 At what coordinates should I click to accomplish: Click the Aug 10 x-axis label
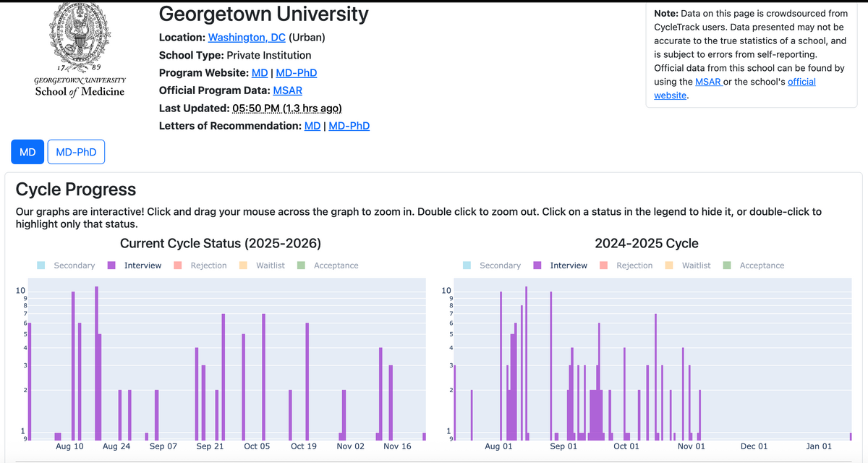(69, 446)
